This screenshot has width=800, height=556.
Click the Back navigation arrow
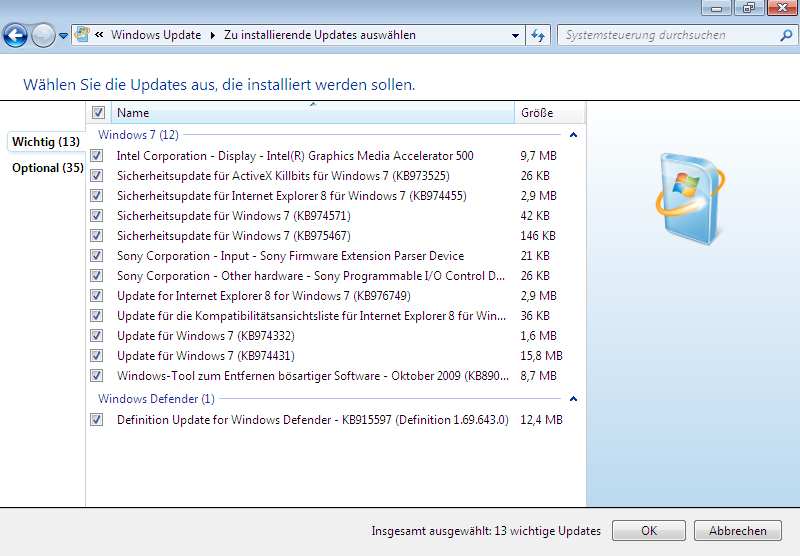[15, 36]
